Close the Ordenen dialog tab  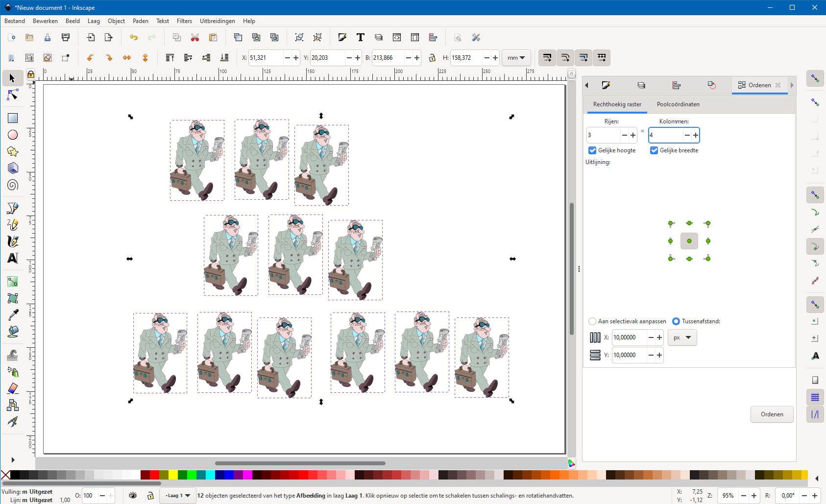click(x=778, y=85)
